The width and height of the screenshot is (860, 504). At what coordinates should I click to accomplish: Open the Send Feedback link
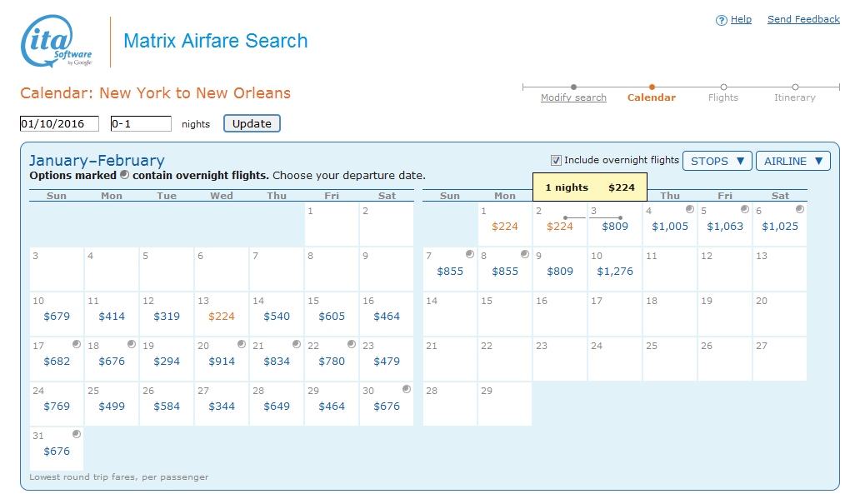pyautogui.click(x=803, y=19)
